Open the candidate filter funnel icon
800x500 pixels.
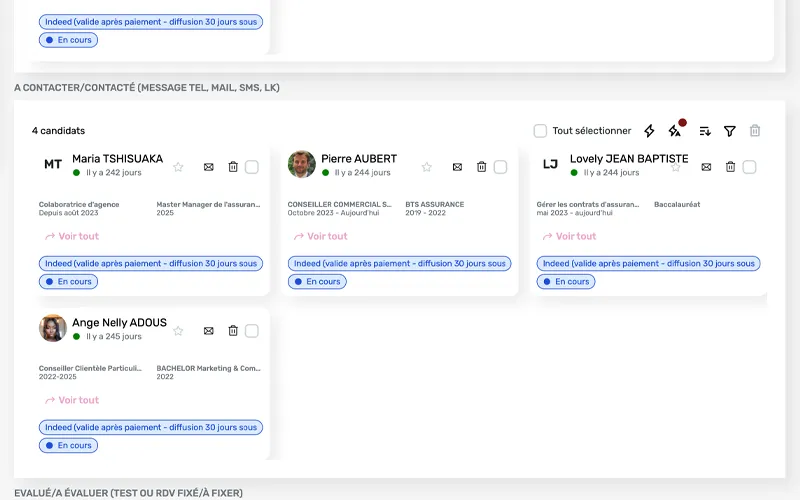pos(730,131)
